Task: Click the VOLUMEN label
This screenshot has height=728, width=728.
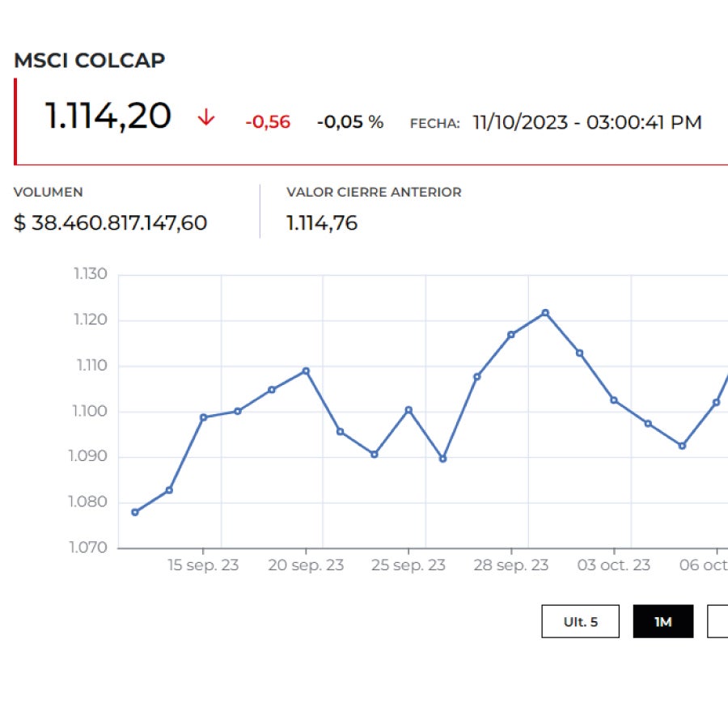Action: tap(49, 192)
